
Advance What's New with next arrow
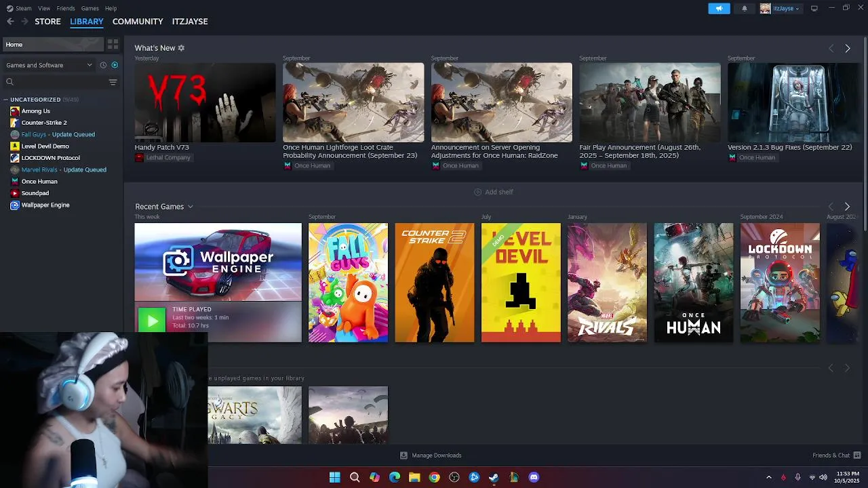click(x=847, y=48)
